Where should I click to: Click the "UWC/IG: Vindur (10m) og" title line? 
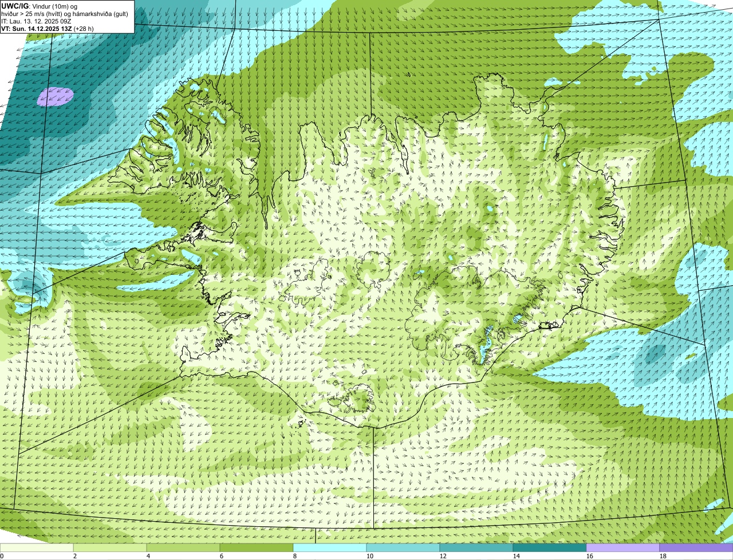[x=39, y=6]
